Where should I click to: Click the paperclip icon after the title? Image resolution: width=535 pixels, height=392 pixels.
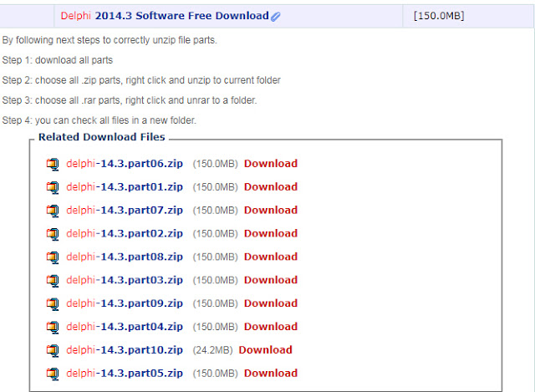pyautogui.click(x=276, y=16)
